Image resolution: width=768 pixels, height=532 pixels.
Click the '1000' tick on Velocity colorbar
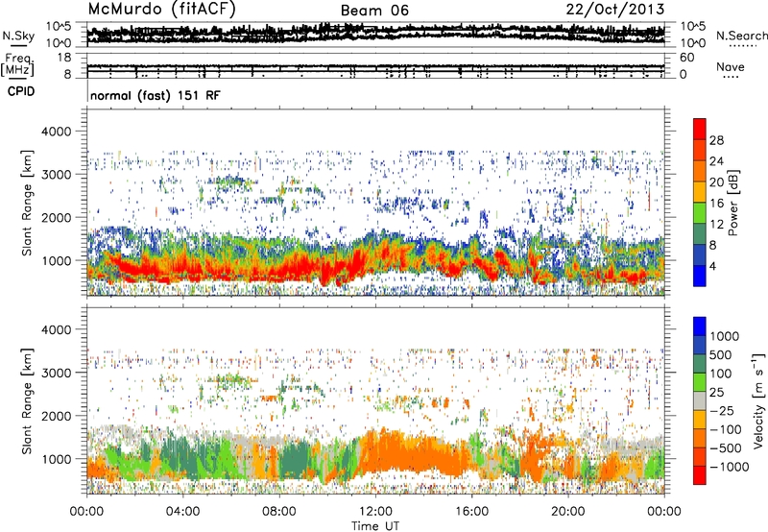[x=725, y=336]
